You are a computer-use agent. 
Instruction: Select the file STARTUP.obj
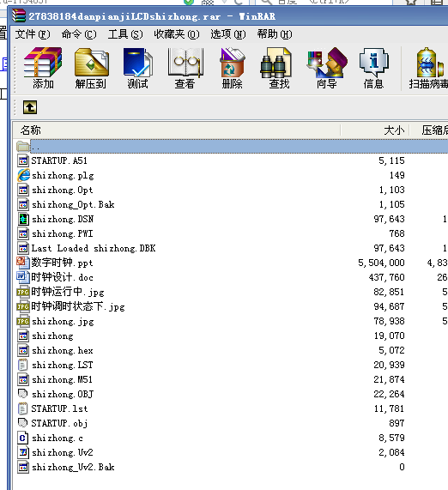(x=59, y=423)
